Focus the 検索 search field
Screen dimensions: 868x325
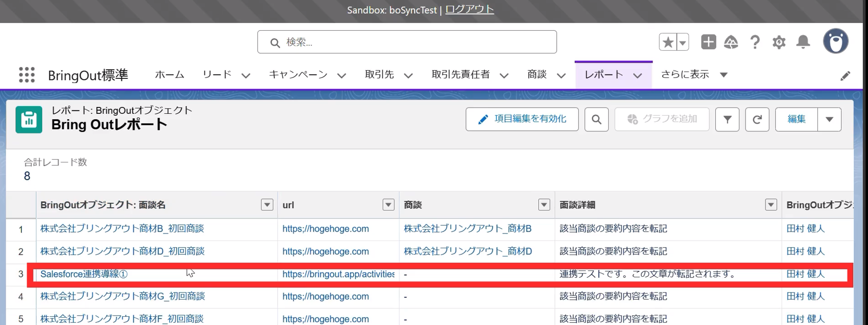[407, 42]
